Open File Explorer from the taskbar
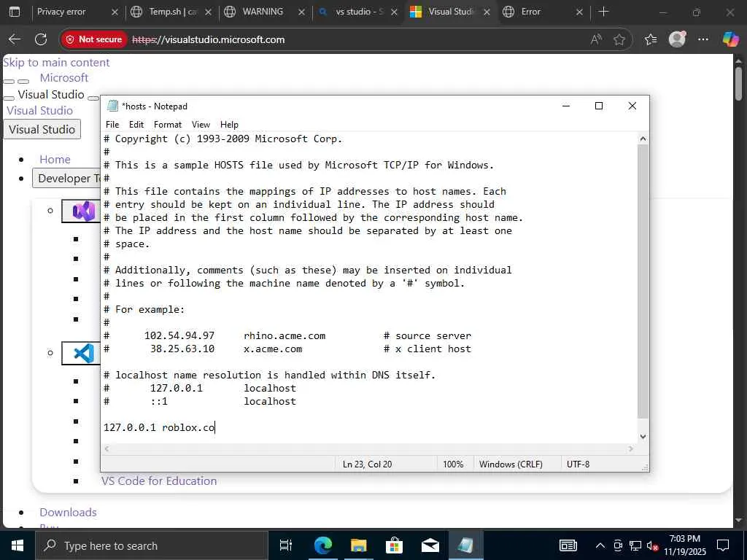This screenshot has height=560, width=747. click(358, 545)
